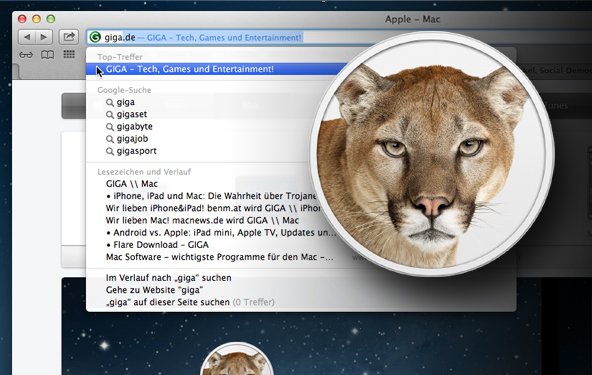The height and width of the screenshot is (375, 592).
Task: Open entry "Wir lieben iPhone&iPad! benm.at wird GIGA"
Action: click(213, 208)
